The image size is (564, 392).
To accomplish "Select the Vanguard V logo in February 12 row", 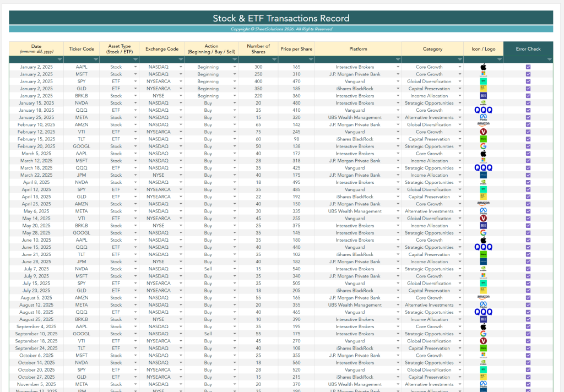I will coord(484,132).
